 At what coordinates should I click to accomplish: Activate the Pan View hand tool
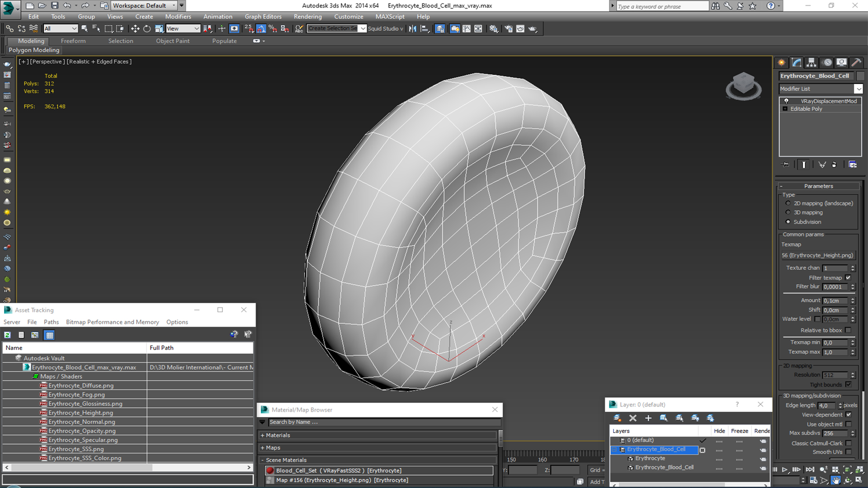[836, 480]
